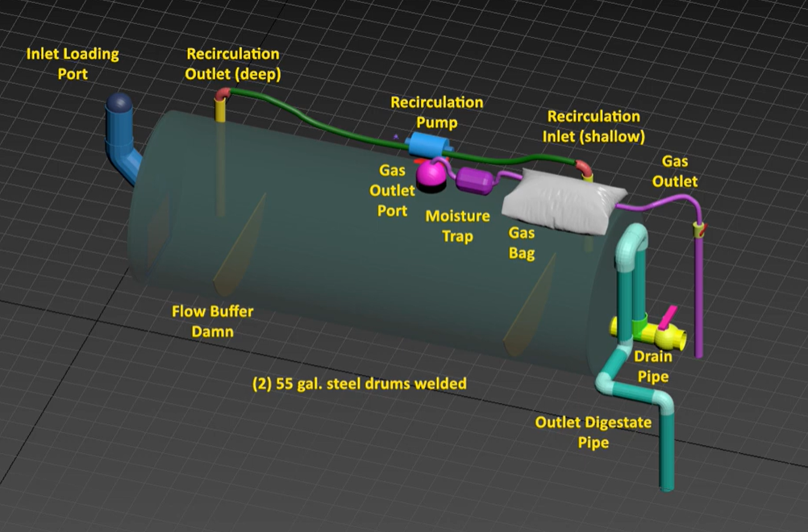Click the purple moisture trap cylinder
Screen dimensions: 808x532
pyautogui.click(x=475, y=181)
